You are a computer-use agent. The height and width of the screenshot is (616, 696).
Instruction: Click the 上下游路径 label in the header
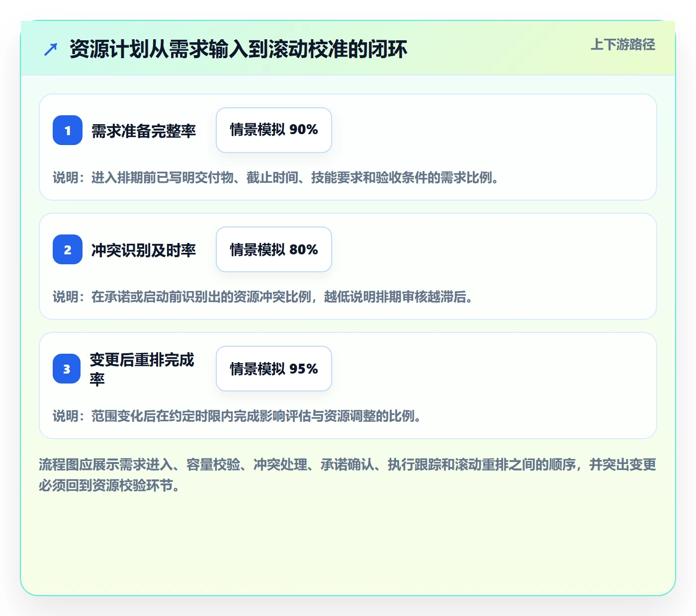pos(623,45)
